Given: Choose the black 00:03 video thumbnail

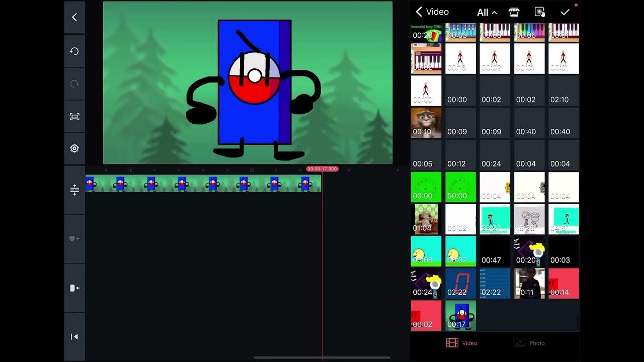Looking at the screenshot, I should 563,251.
